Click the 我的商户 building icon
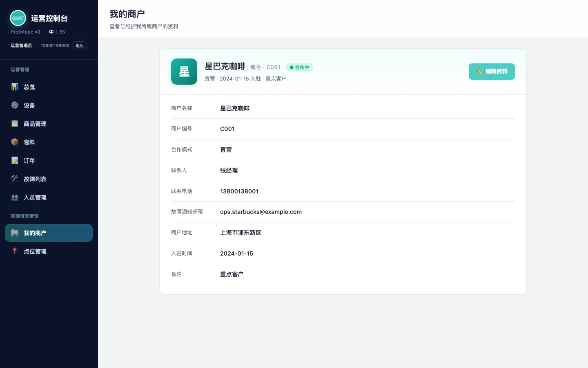Viewport: 588px width, 368px height. click(15, 233)
